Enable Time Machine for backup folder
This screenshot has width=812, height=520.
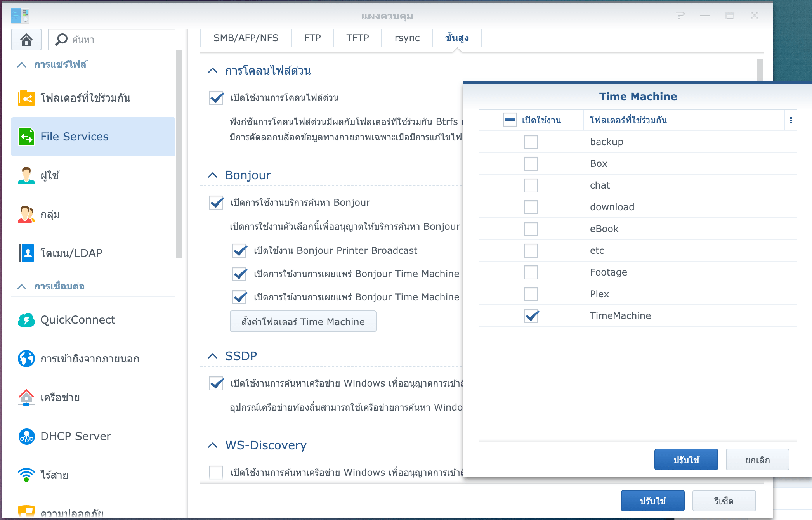coord(531,142)
